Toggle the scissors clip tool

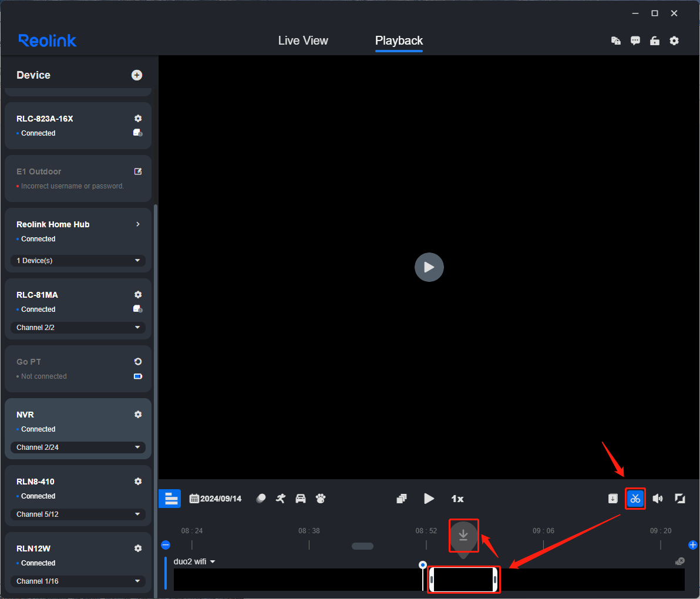click(635, 499)
